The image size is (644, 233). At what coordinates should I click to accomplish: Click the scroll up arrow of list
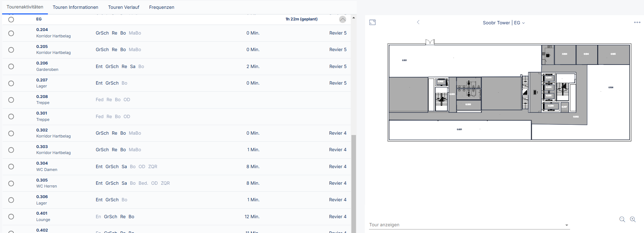click(354, 18)
